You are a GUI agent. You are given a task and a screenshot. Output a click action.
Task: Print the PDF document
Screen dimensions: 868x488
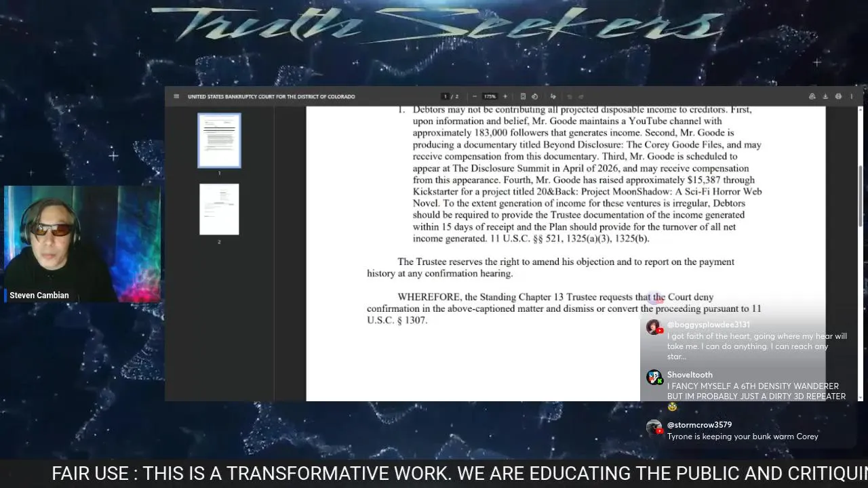[838, 96]
